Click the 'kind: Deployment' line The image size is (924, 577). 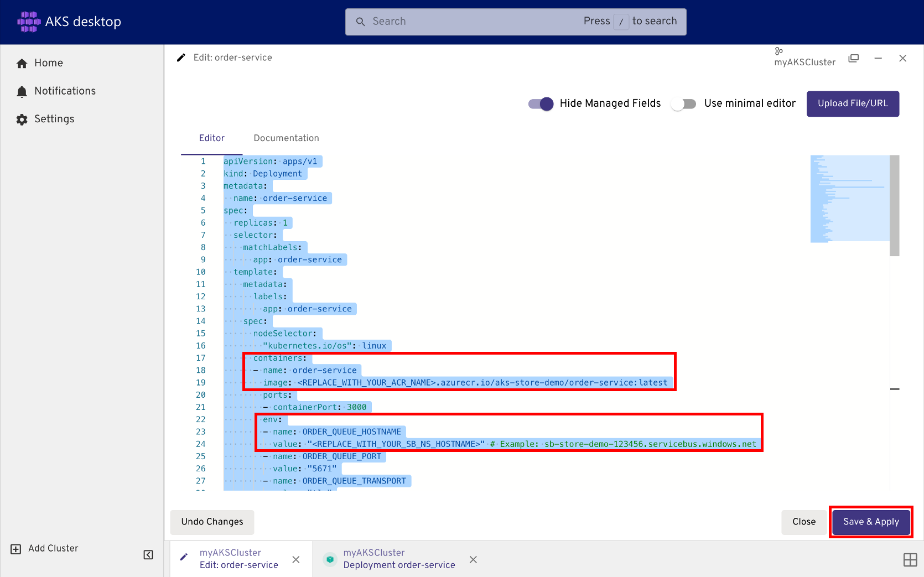263,174
